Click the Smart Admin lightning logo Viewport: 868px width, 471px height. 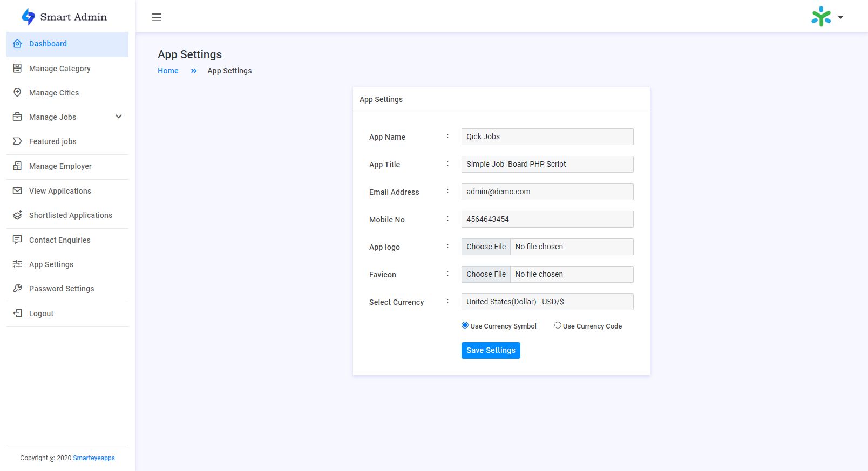click(x=28, y=17)
